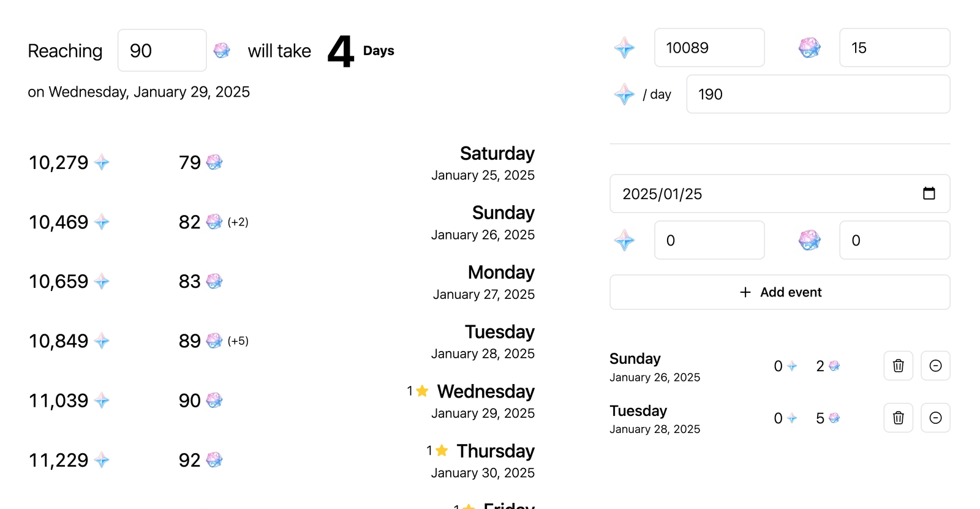Click the event crystal amount input

894,240
